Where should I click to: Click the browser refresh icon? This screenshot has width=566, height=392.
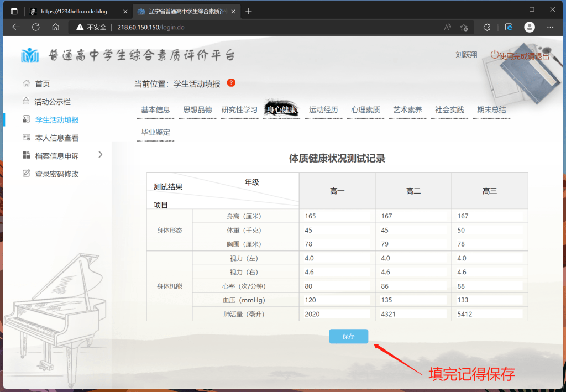36,27
